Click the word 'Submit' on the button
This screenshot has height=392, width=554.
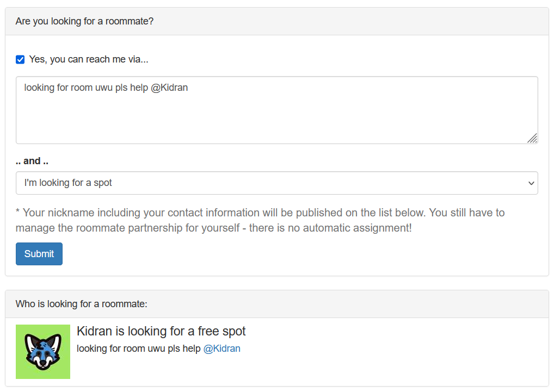point(39,254)
